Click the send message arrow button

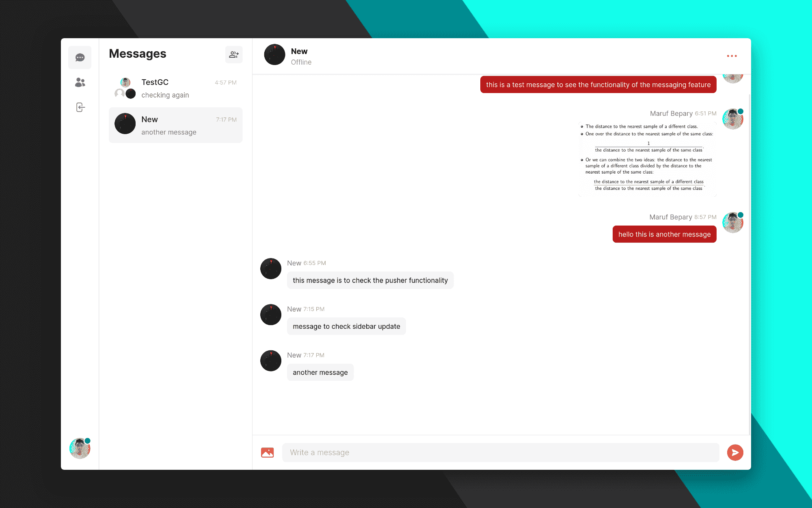coord(734,452)
